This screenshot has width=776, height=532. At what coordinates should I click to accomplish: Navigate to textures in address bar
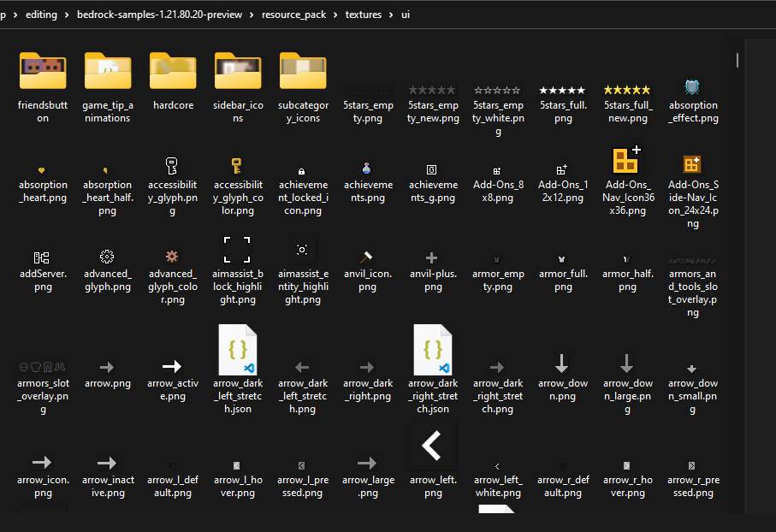point(364,15)
